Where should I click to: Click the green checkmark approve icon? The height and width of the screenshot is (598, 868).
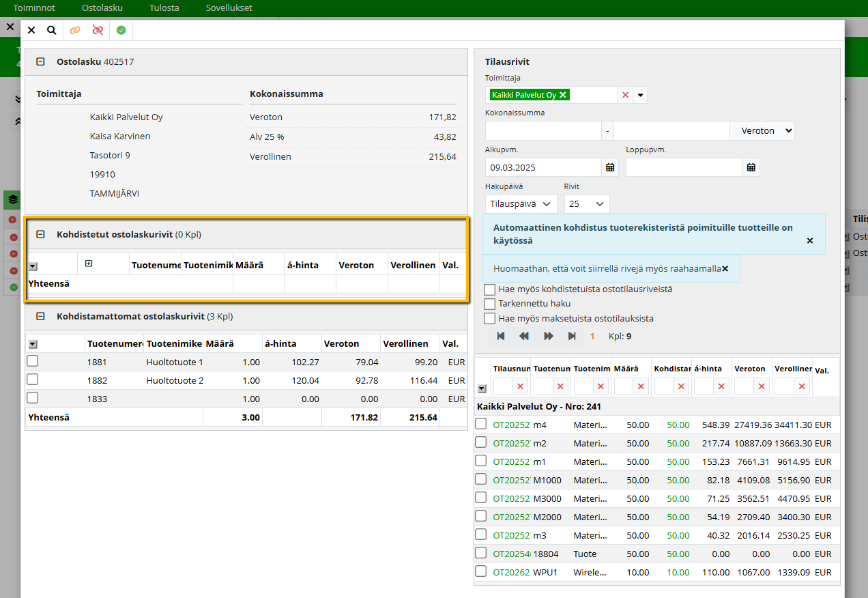click(121, 30)
